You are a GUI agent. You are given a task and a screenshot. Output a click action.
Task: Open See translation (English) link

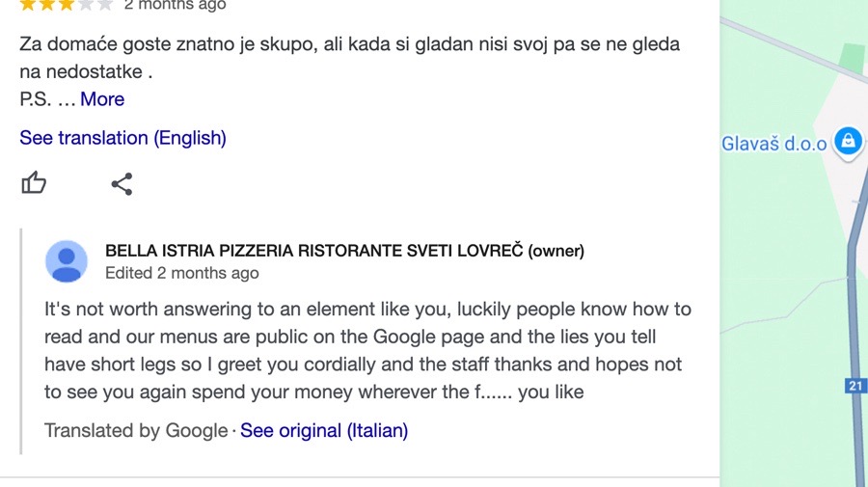[x=122, y=138]
